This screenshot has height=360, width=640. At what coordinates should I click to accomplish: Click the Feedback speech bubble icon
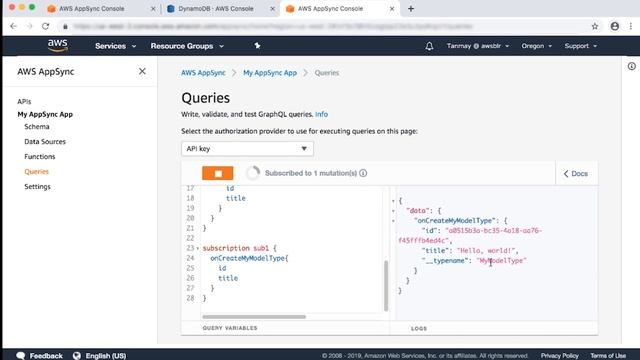21,356
